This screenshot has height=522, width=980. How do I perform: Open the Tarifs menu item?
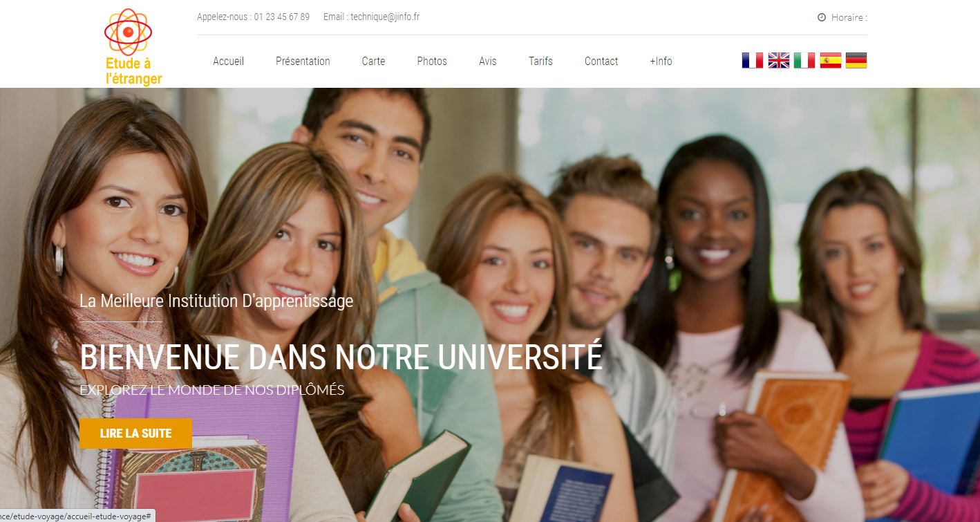point(540,61)
